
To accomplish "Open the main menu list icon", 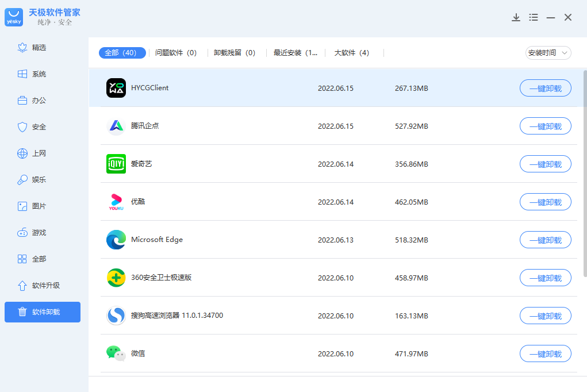I will (534, 17).
